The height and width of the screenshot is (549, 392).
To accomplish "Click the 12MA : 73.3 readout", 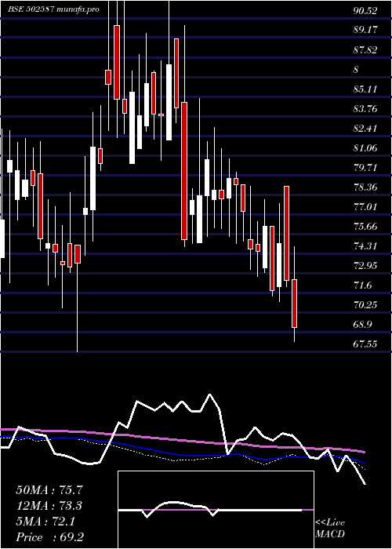I will (49, 506).
